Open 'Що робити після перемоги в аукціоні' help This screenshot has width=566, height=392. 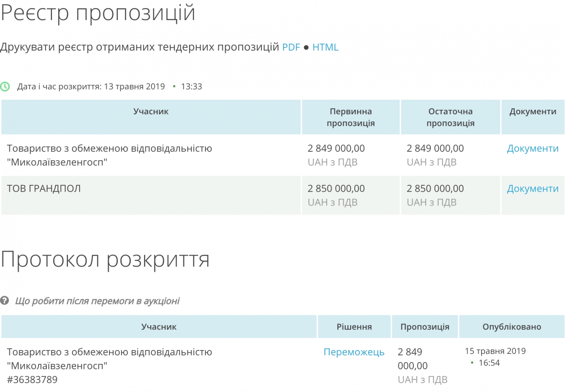[97, 301]
